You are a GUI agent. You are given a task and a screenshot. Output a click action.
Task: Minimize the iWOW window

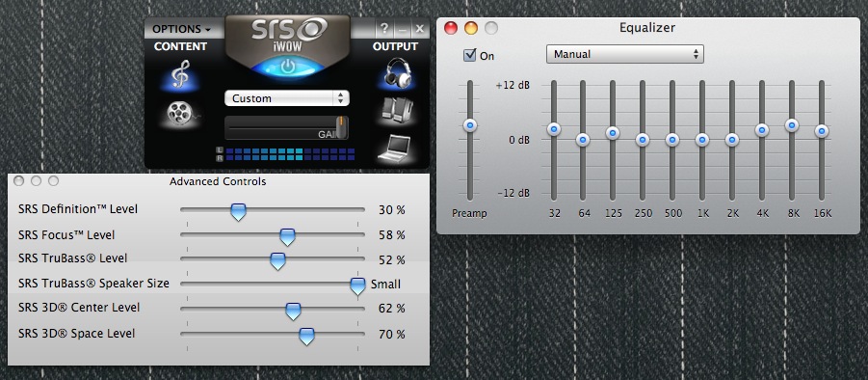pos(403,29)
